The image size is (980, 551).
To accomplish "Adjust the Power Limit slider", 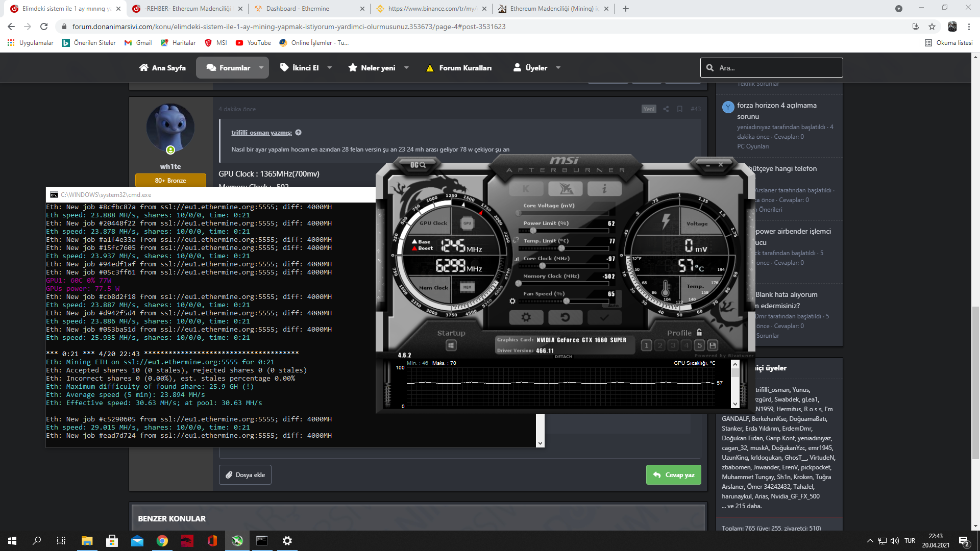I will pyautogui.click(x=563, y=231).
